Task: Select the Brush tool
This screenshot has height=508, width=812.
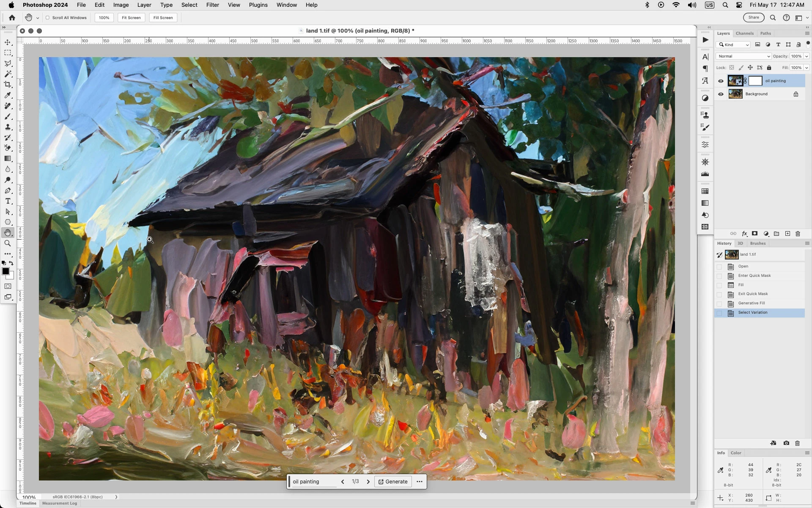Action: 8,116
